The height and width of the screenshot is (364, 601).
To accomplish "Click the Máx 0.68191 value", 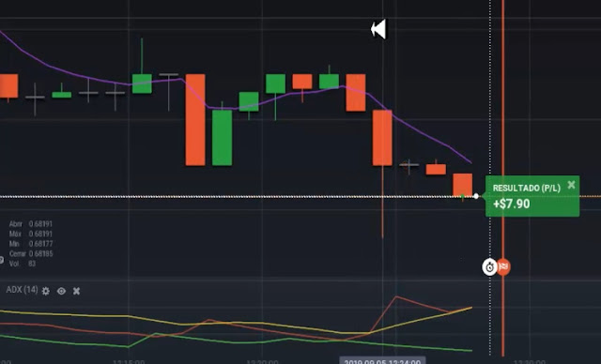I will tap(40, 234).
